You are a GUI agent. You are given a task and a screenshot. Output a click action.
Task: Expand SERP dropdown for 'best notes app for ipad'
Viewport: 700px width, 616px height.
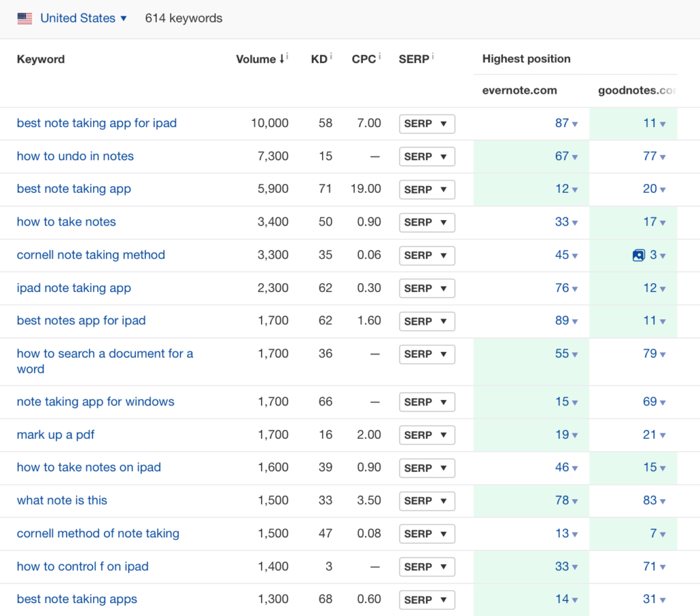click(x=427, y=321)
